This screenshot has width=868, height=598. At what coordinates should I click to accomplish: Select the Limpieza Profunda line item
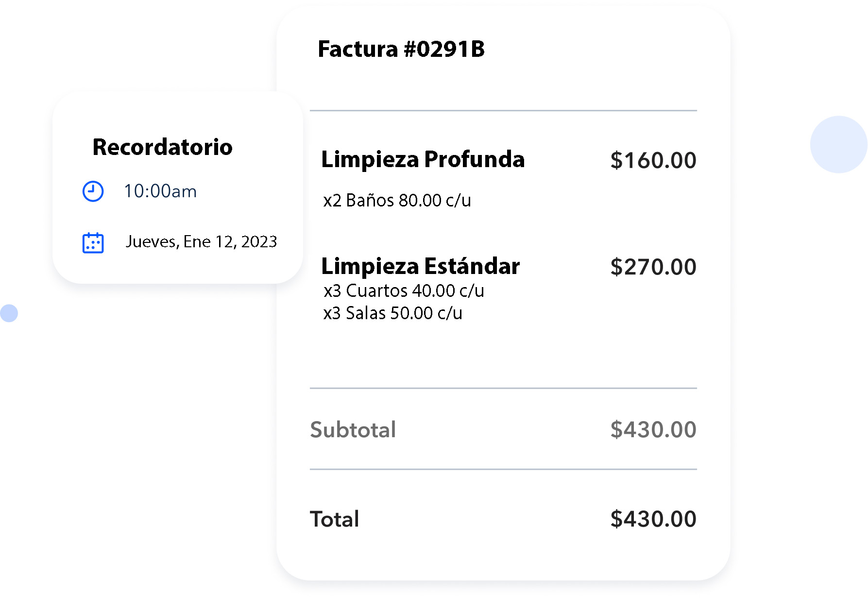point(423,159)
